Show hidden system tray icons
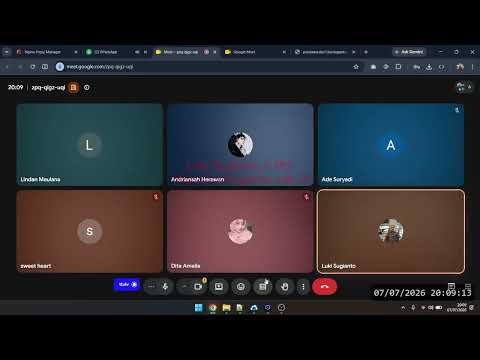The height and width of the screenshot is (360, 480). [x=403, y=308]
